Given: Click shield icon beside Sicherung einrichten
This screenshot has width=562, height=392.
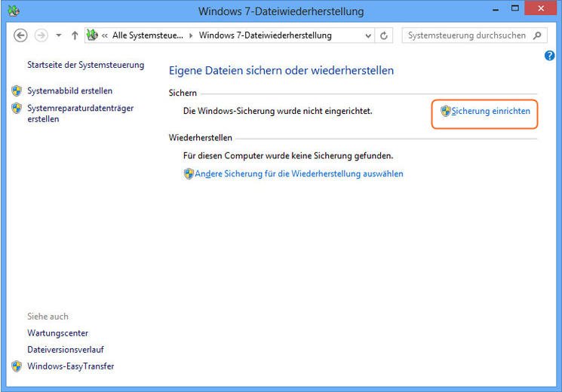Looking at the screenshot, I should pyautogui.click(x=446, y=111).
